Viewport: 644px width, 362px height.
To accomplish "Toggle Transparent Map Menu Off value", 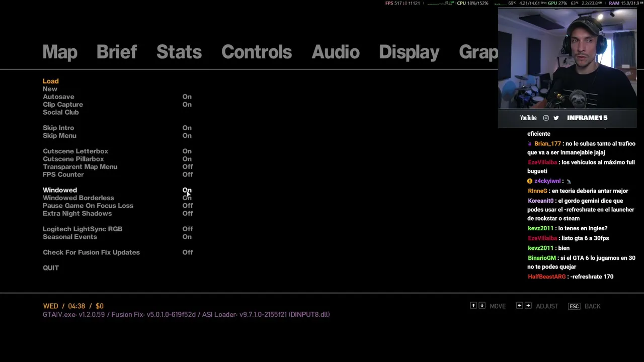I will 188,167.
